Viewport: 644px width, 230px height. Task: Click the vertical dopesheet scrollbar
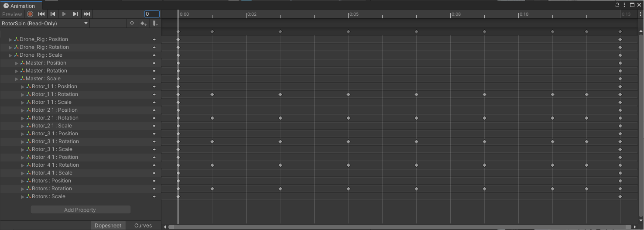[x=641, y=126]
